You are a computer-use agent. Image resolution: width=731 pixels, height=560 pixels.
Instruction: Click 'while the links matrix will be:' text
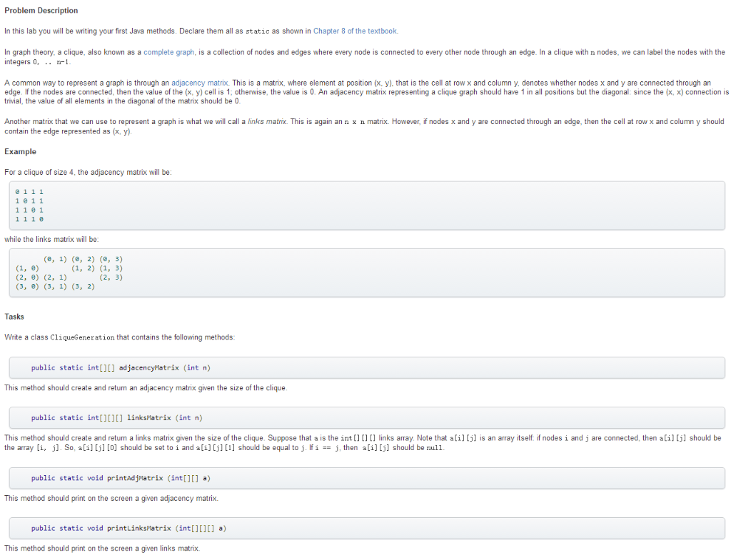(x=51, y=240)
